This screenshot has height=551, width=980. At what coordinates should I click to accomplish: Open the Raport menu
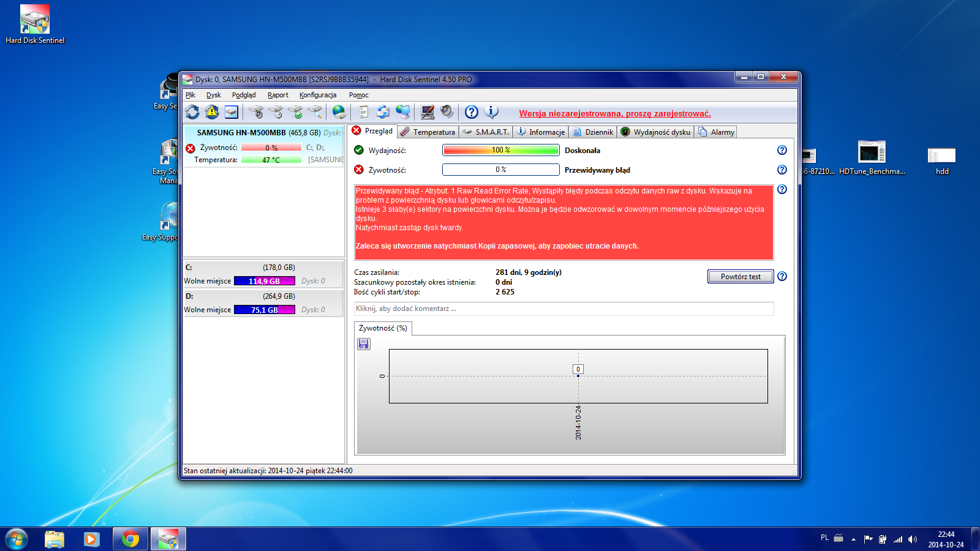[x=278, y=95]
